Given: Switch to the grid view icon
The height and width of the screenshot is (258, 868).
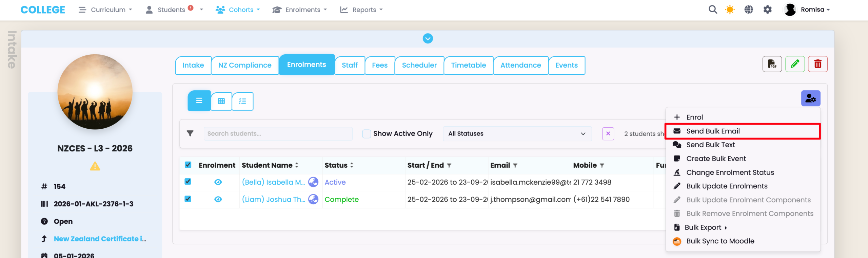Looking at the screenshot, I should pyautogui.click(x=221, y=101).
